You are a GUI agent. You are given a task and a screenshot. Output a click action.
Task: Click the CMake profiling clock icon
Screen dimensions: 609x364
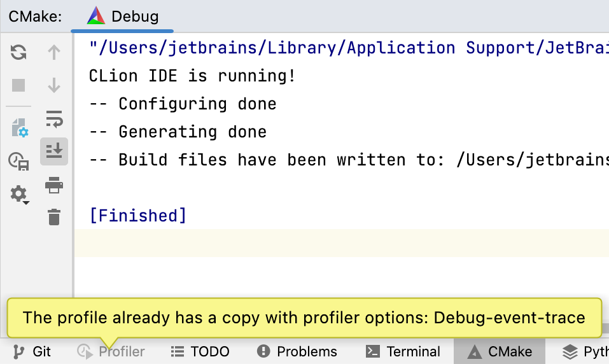(18, 161)
